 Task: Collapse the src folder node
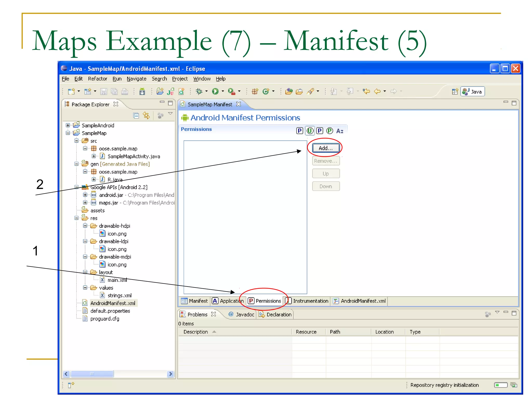(76, 141)
